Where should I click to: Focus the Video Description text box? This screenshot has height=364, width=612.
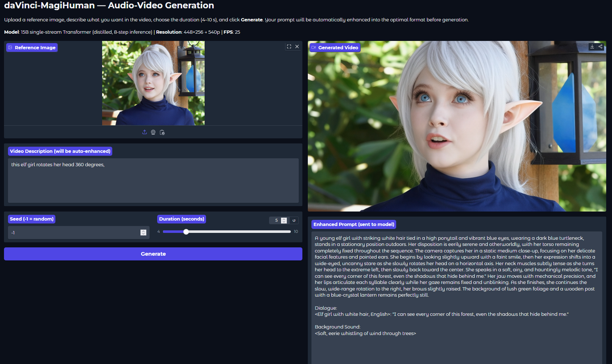(x=153, y=180)
